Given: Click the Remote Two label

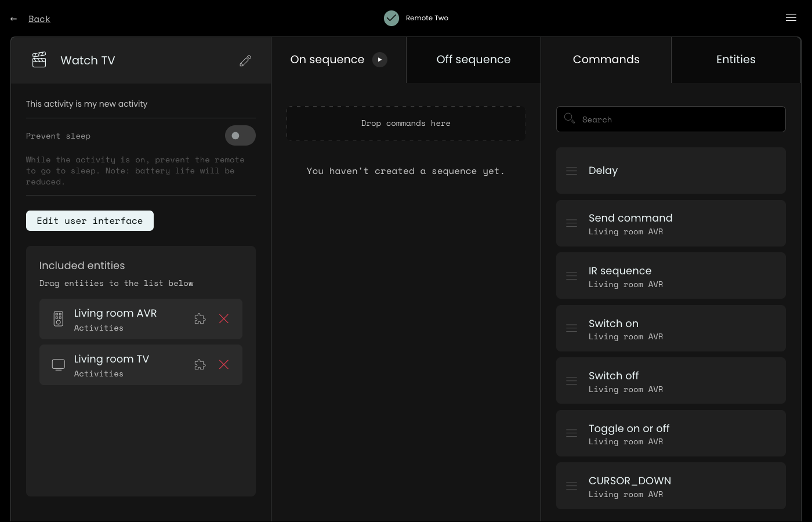Looking at the screenshot, I should (x=427, y=18).
